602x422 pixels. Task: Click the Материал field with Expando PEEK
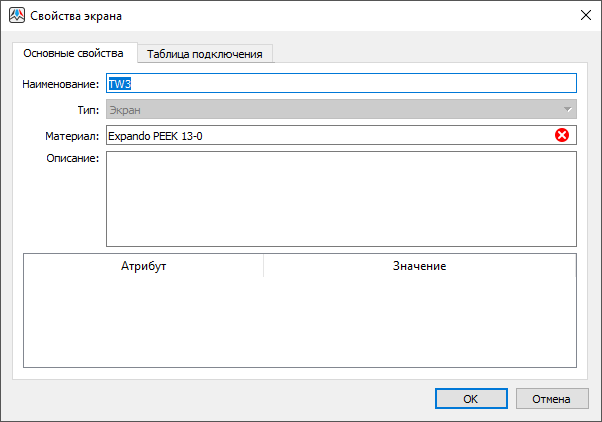tap(330, 135)
